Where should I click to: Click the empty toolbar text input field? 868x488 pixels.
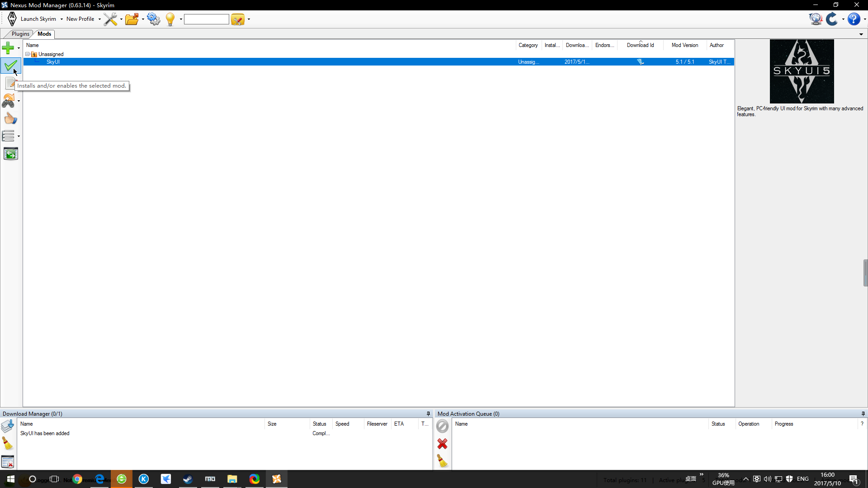pos(206,19)
